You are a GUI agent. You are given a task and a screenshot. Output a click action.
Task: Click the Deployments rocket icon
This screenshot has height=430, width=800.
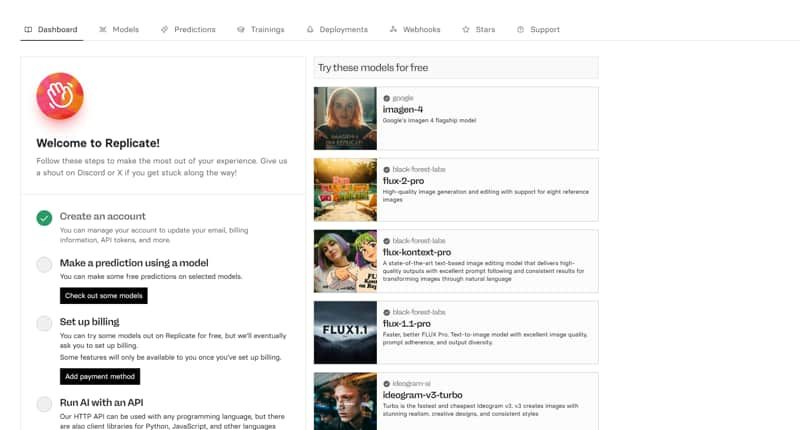point(310,30)
